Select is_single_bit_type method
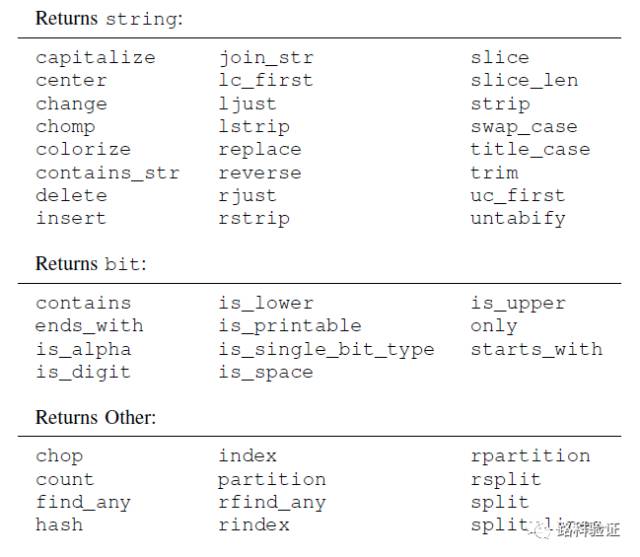 point(327,350)
